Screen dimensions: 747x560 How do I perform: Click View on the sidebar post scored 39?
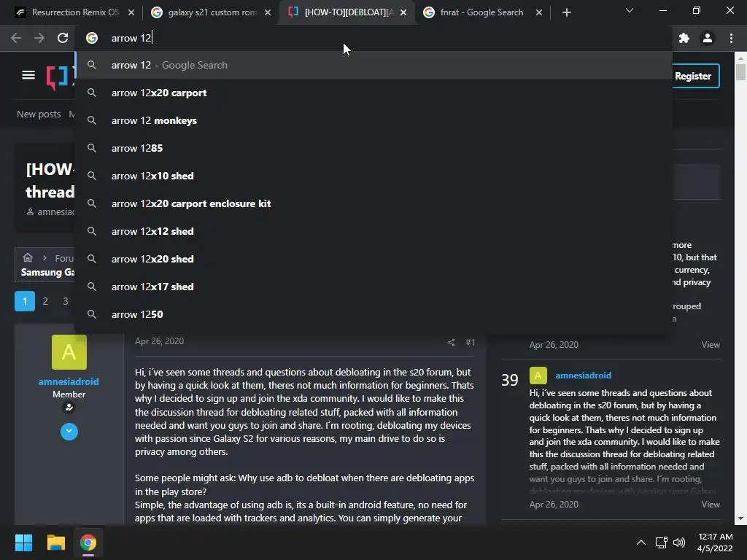(711, 505)
